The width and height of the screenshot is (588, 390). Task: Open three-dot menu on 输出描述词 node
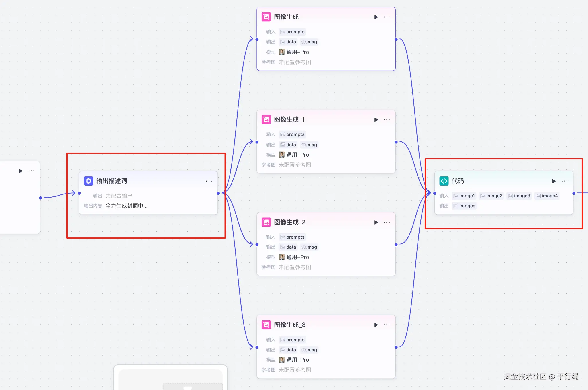tap(209, 181)
